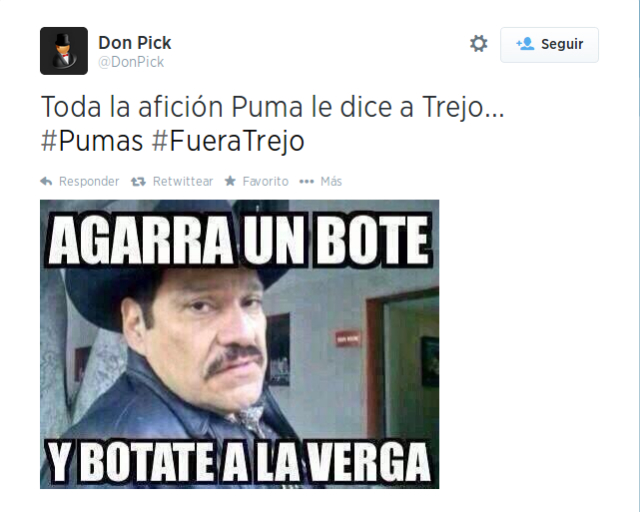
Task: Open the Más dropdown label
Action: click(331, 181)
